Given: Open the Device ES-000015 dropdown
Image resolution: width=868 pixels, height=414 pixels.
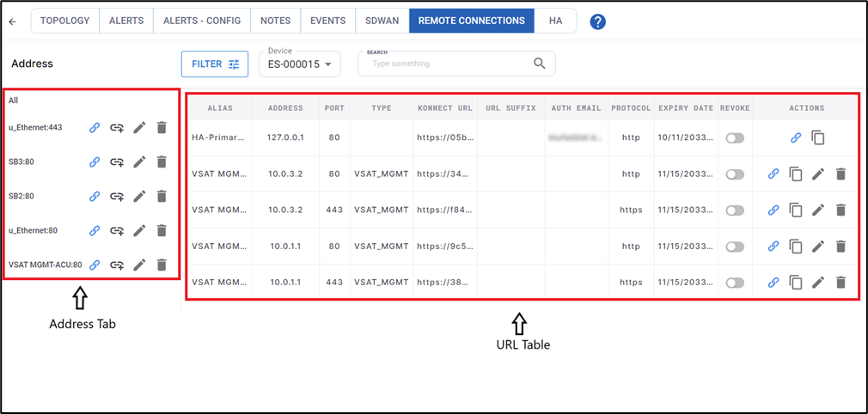Looking at the screenshot, I should tap(300, 64).
